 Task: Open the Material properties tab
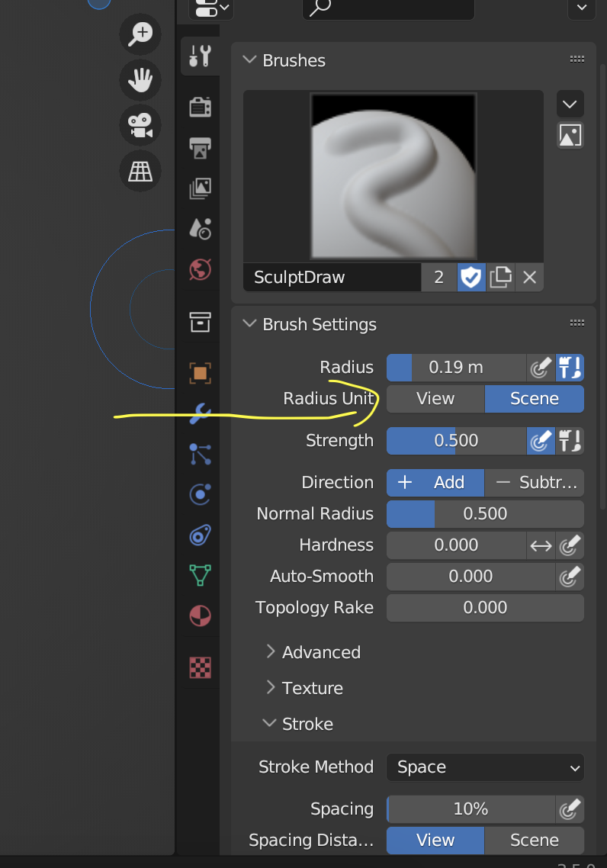(200, 616)
